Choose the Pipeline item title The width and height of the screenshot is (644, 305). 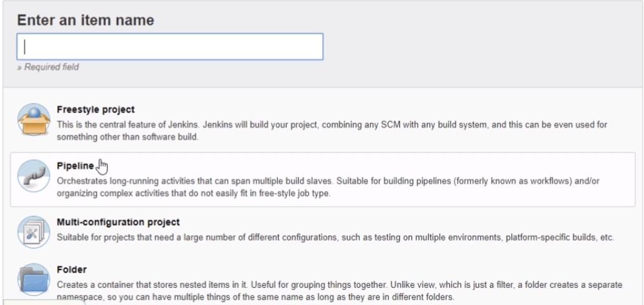click(76, 166)
